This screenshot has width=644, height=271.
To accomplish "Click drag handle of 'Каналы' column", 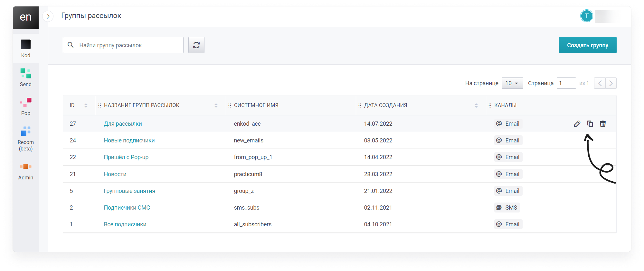I will [490, 105].
